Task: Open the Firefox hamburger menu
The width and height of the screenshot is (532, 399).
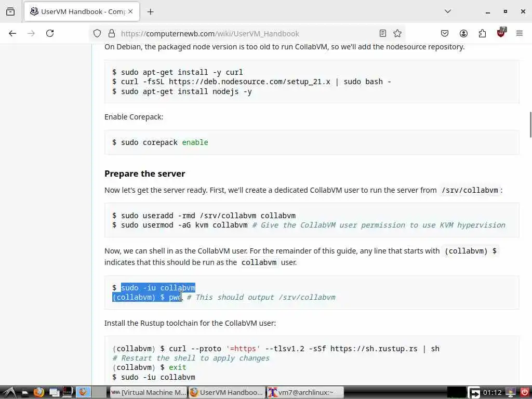Action: (x=519, y=33)
